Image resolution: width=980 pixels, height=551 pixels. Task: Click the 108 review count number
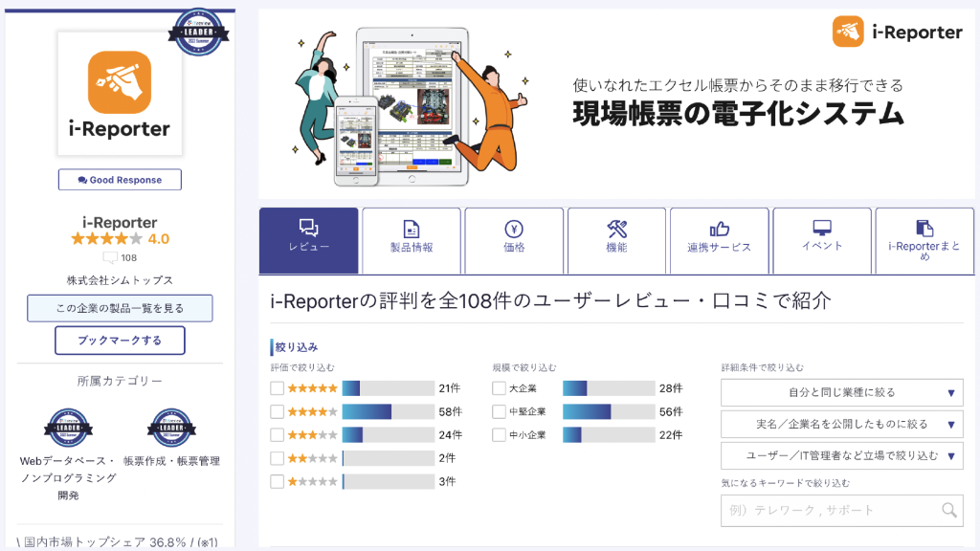[x=129, y=258]
